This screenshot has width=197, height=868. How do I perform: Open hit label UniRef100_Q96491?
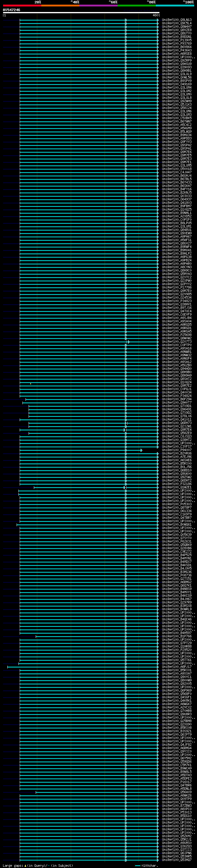click(177, 410)
